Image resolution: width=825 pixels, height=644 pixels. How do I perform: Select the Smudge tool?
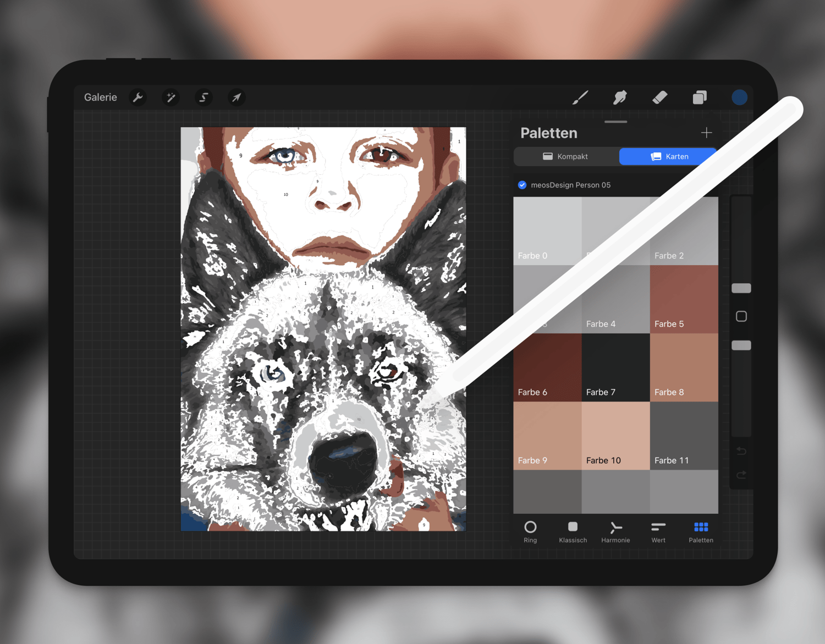click(620, 97)
